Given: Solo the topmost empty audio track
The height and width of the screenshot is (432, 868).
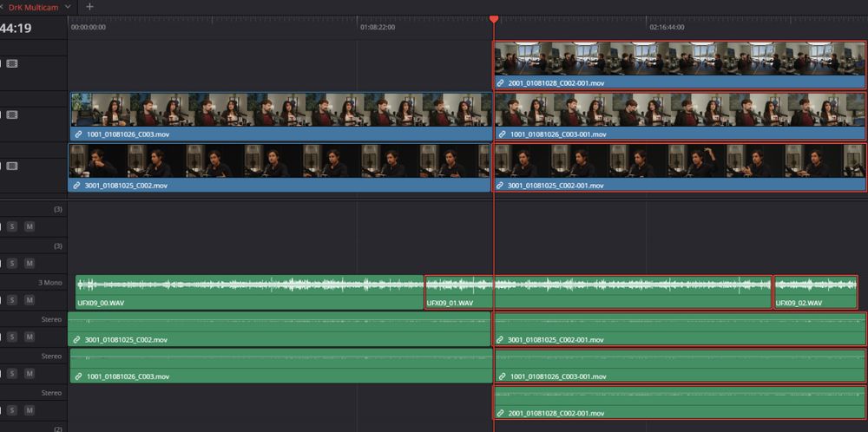Looking at the screenshot, I should point(12,226).
